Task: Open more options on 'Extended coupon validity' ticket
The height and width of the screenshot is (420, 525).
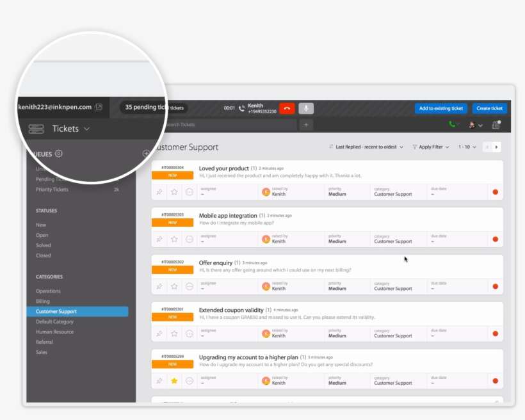Action: tap(190, 334)
